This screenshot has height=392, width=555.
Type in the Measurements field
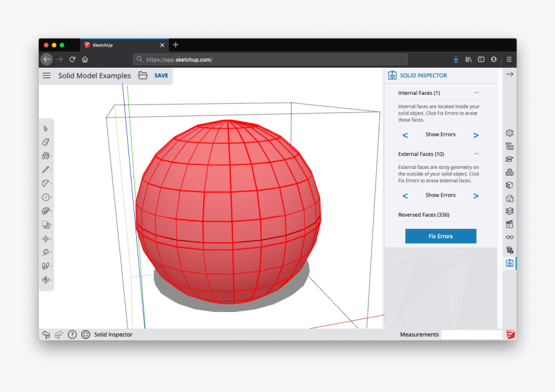[x=472, y=334]
